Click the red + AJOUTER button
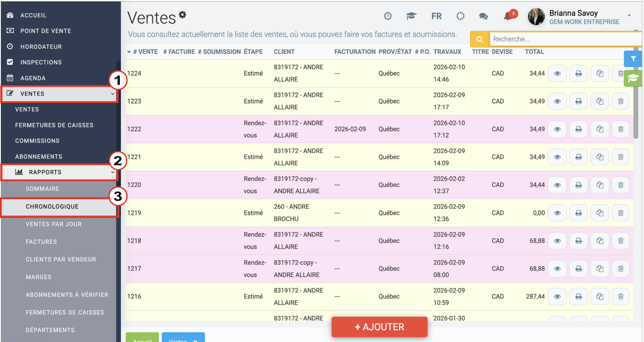The height and width of the screenshot is (342, 644). 379,327
